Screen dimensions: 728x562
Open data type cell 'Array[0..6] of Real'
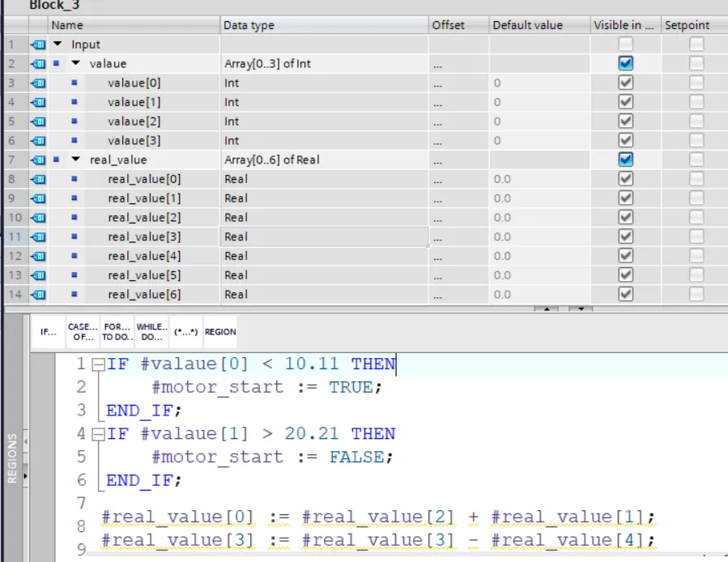click(324, 160)
